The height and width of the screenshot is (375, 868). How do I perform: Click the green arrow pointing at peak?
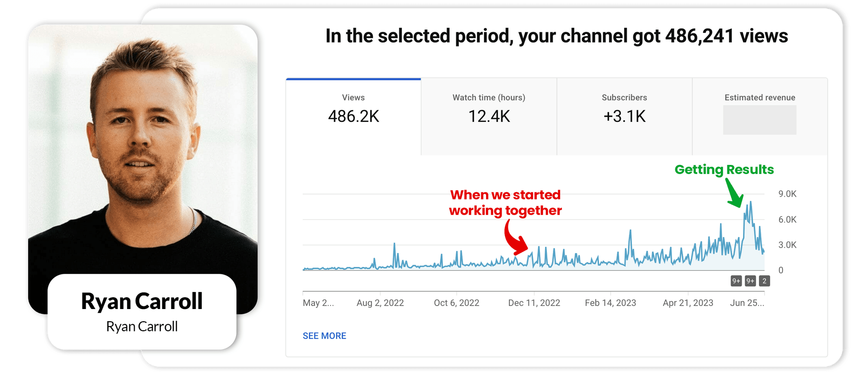point(735,193)
